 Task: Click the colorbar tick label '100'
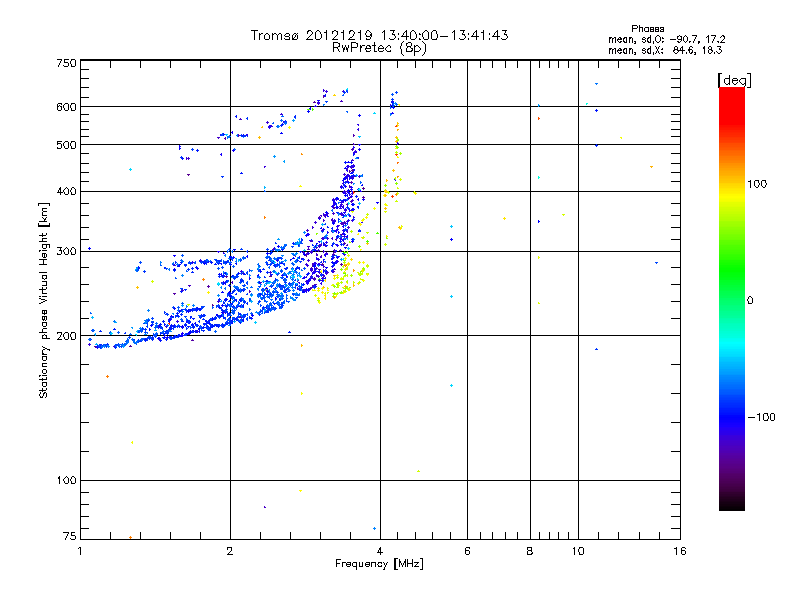[x=757, y=184]
